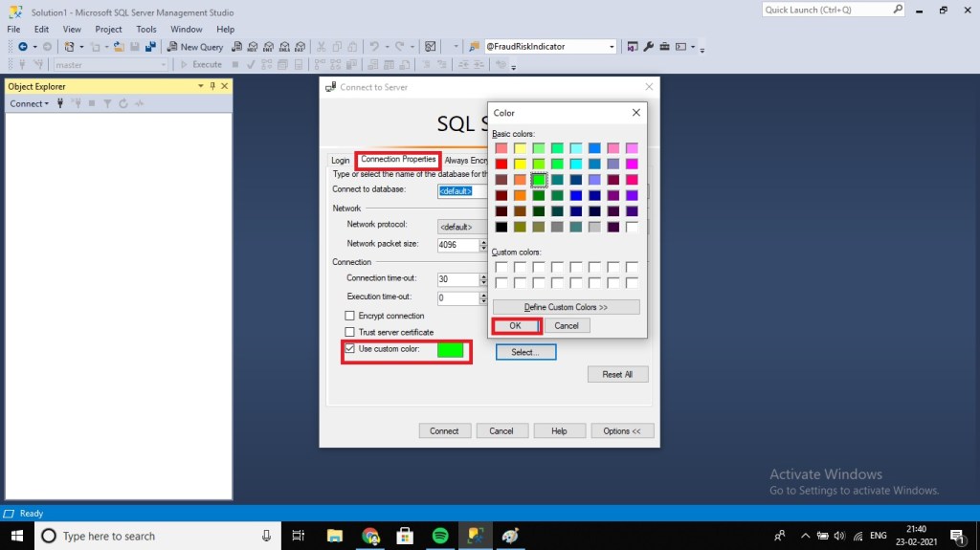Viewport: 980px width, 550px height.
Task: Open the @FraudRiskIndicator search combo box
Action: 549,46
